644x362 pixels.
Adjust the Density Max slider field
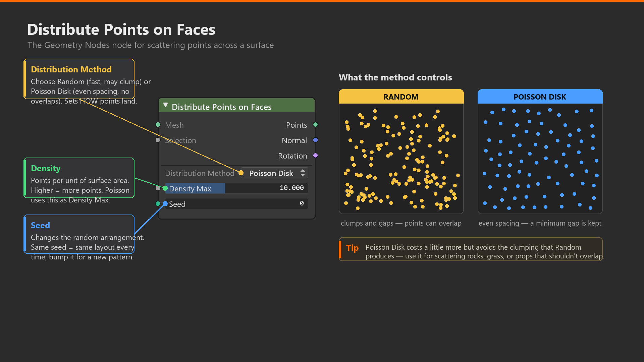[236, 188]
